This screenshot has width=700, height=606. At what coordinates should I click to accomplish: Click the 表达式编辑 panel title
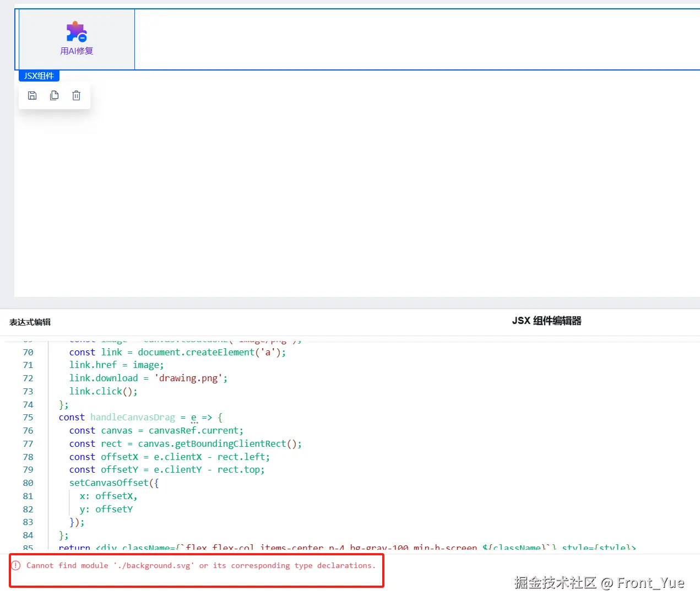pos(30,322)
